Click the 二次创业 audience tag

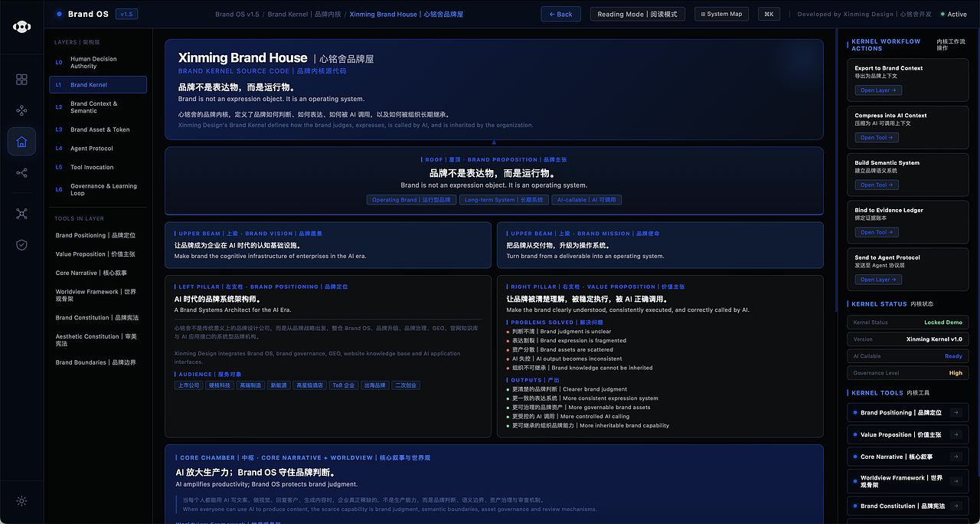[x=406, y=385]
